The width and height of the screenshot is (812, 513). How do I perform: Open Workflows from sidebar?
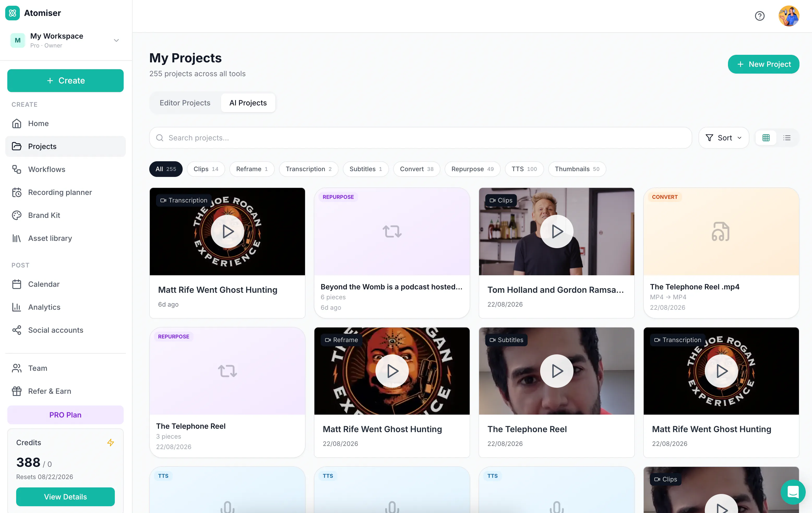click(65, 169)
